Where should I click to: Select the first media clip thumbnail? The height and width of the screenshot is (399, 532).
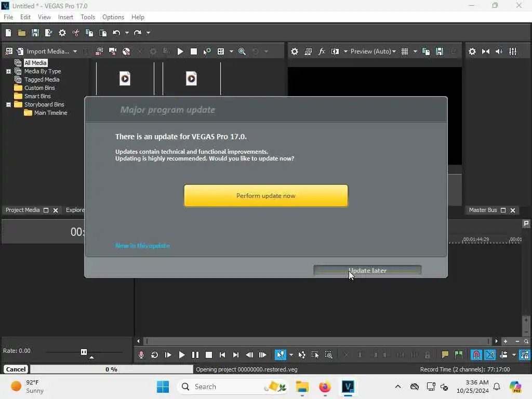pos(125,79)
